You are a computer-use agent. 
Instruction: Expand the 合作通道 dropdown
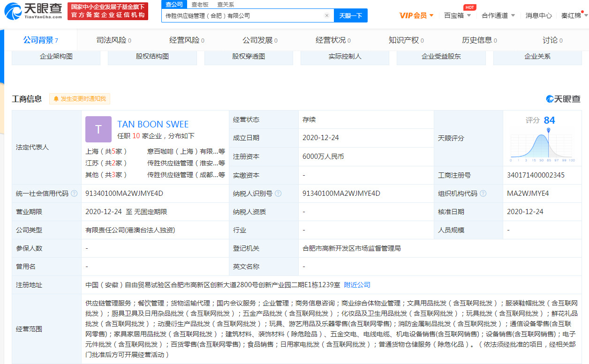click(x=498, y=15)
